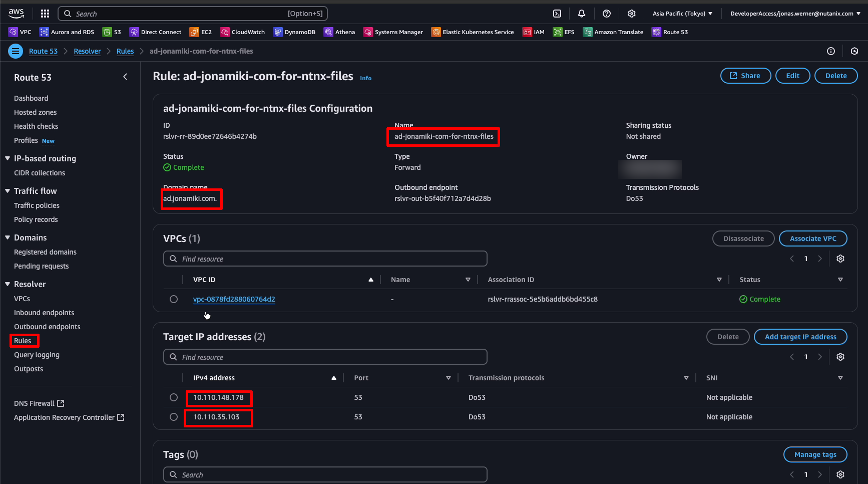
Task: Open console settings gear in top bar
Action: 632,14
